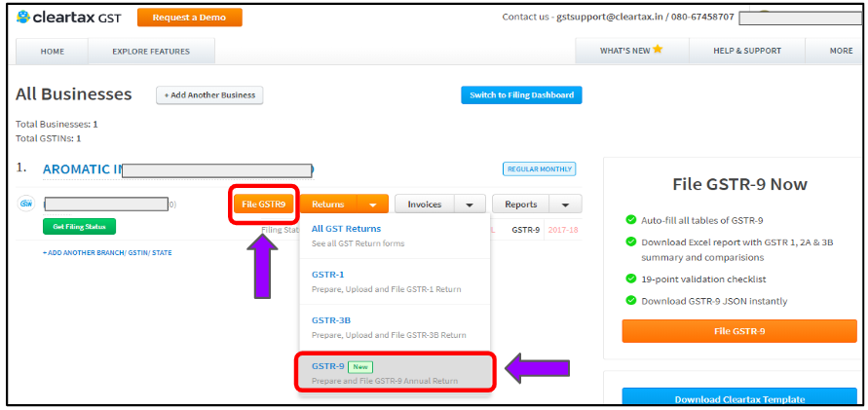
Task: Click the More menu item
Action: 841,51
